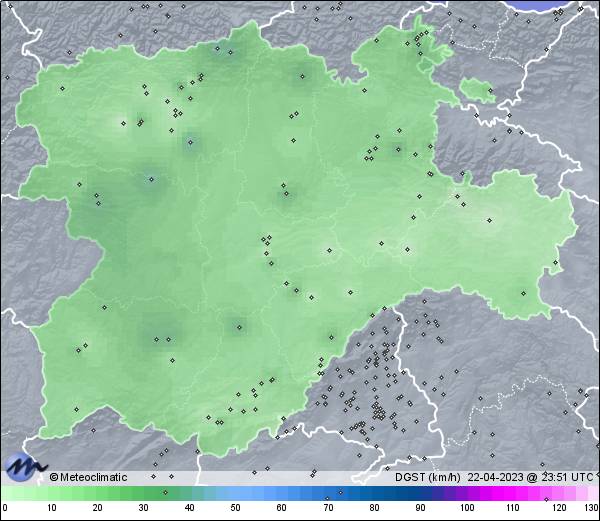The image size is (600, 521).
Task: Click the scale label 20
Action: [x=98, y=508]
